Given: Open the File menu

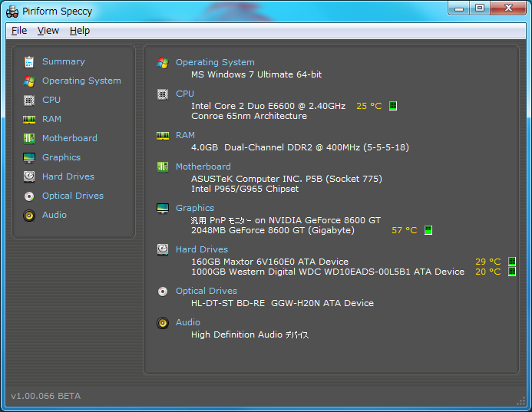Looking at the screenshot, I should 19,31.
